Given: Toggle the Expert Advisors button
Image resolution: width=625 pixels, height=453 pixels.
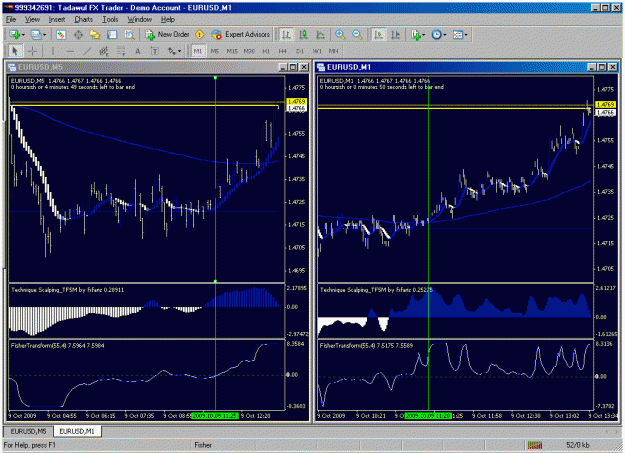Looking at the screenshot, I should [x=240, y=35].
